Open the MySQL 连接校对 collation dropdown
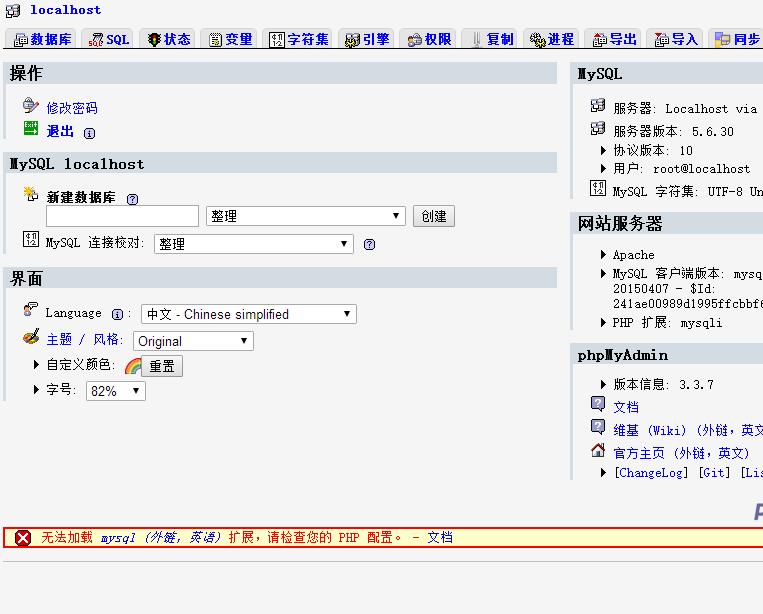Screen dimensions: 763x614 (254, 244)
